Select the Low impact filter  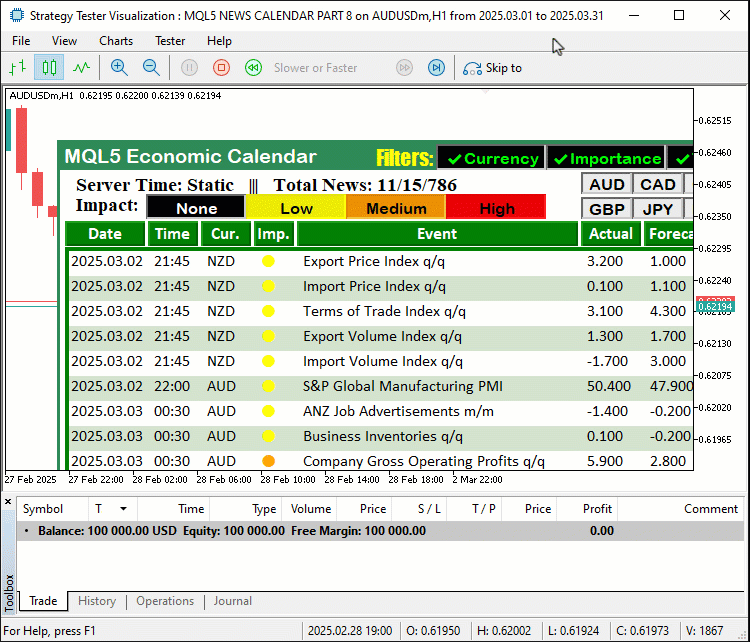[296, 208]
